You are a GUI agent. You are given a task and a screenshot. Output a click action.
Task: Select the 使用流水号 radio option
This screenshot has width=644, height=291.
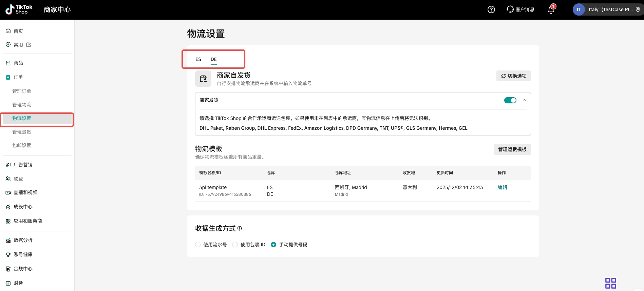click(198, 245)
